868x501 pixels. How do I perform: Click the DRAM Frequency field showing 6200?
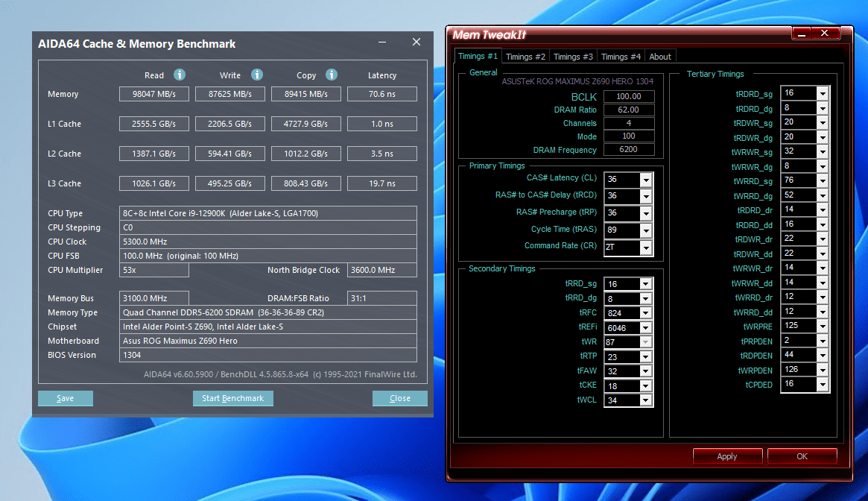629,150
